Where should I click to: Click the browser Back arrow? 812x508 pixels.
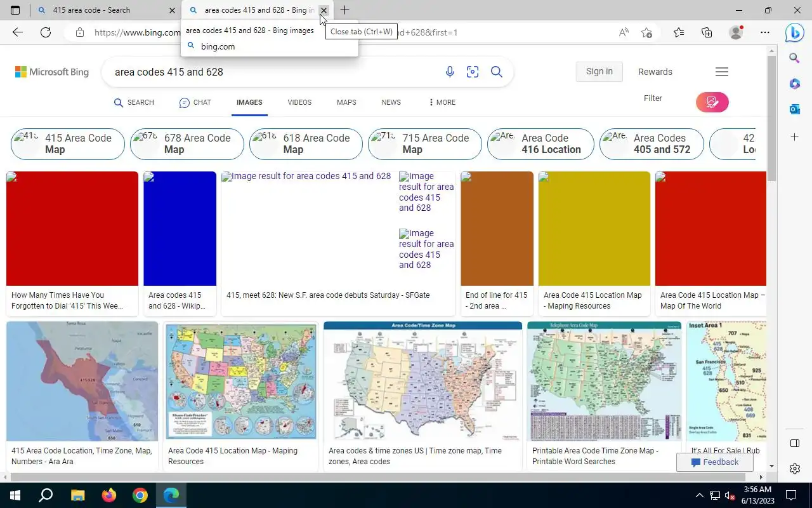(x=18, y=32)
